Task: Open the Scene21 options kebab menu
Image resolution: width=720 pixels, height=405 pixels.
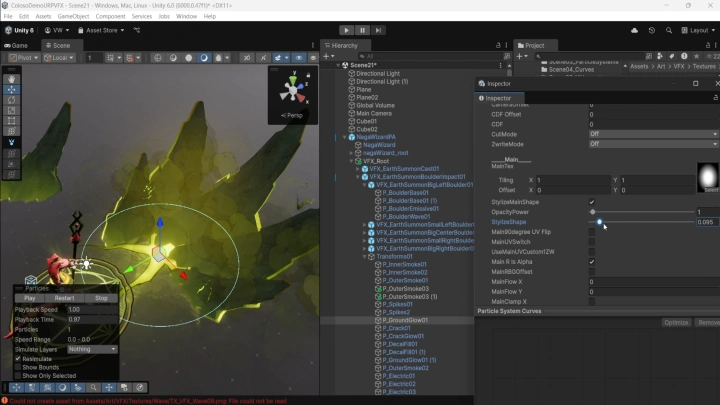Action: click(x=501, y=65)
